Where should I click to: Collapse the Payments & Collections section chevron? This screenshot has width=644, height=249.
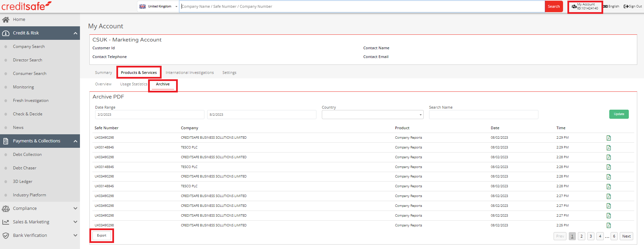click(x=75, y=141)
